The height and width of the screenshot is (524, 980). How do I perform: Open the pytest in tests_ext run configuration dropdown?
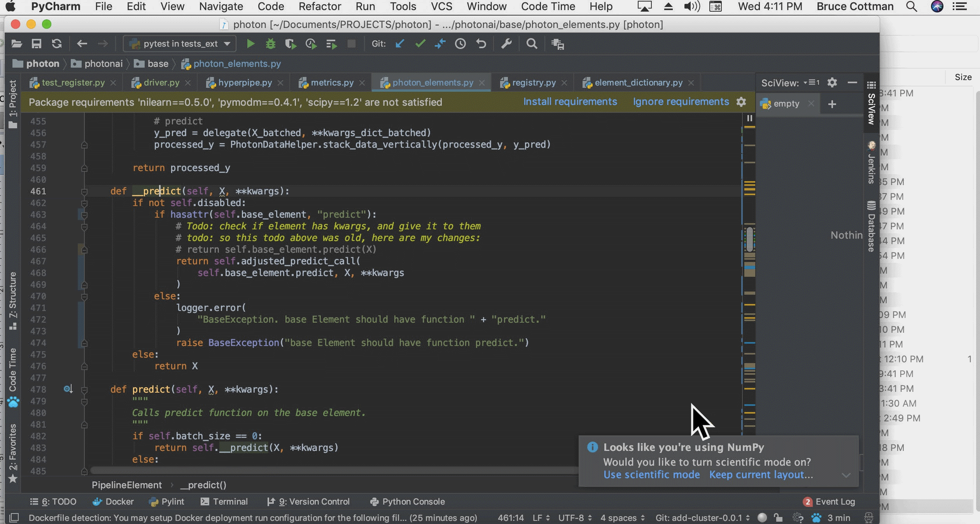pyautogui.click(x=180, y=44)
